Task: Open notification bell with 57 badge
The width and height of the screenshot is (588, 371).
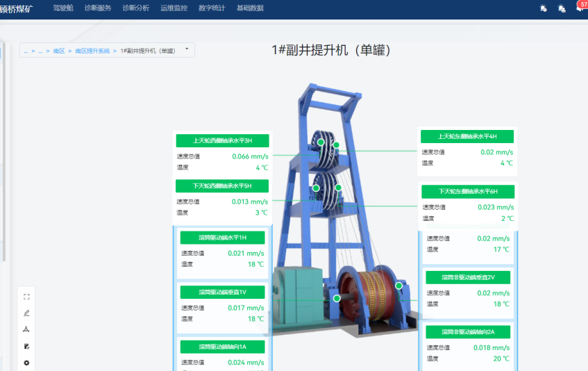Action: 580,8
